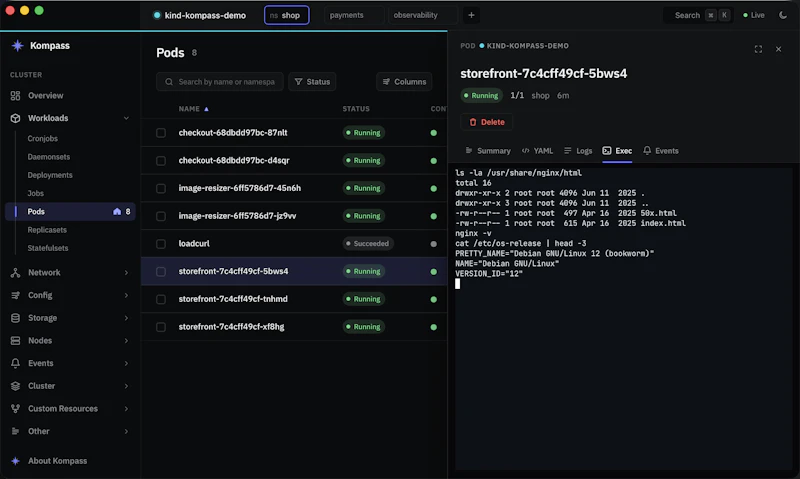
Task: Click the green status dot for loadcurl row
Action: pyautogui.click(x=433, y=244)
